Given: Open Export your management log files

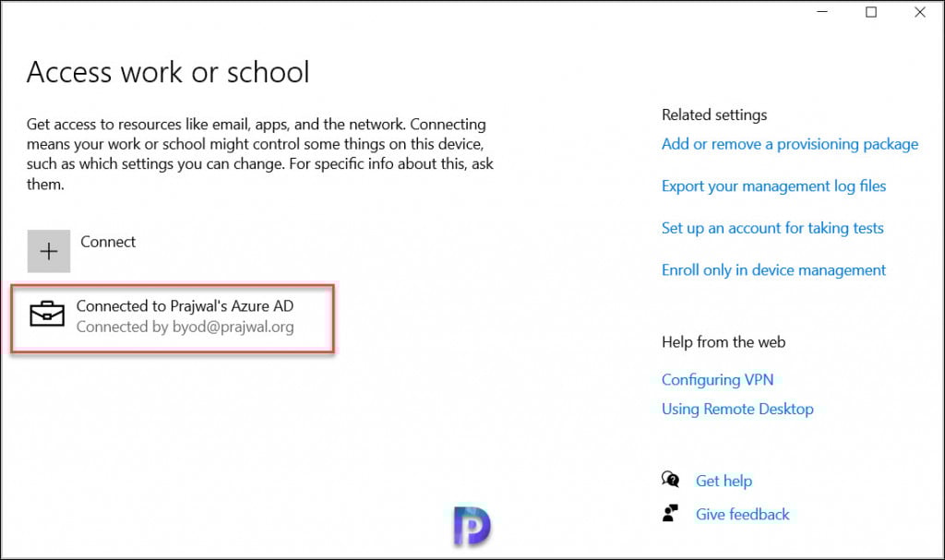Looking at the screenshot, I should pyautogui.click(x=773, y=186).
